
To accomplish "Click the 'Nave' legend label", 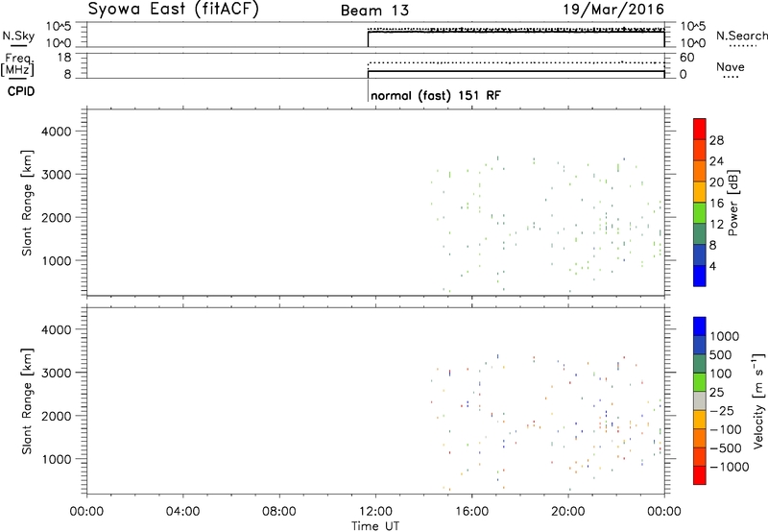I will coord(730,66).
